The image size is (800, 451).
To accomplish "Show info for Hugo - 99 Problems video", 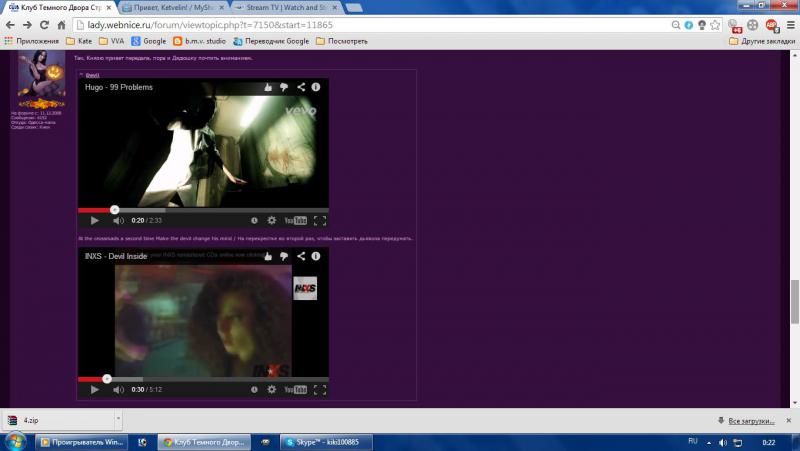I will [x=316, y=88].
